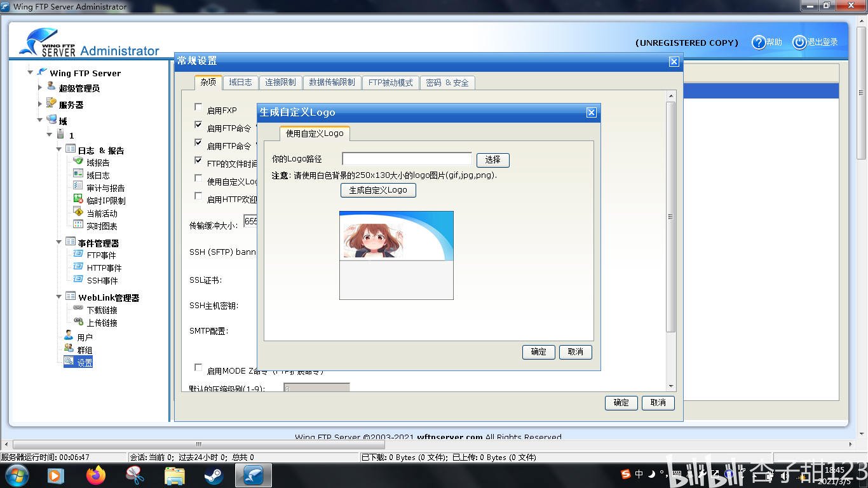Image resolution: width=868 pixels, height=488 pixels.
Task: Open the 数据传输限制 tab
Action: pos(332,83)
